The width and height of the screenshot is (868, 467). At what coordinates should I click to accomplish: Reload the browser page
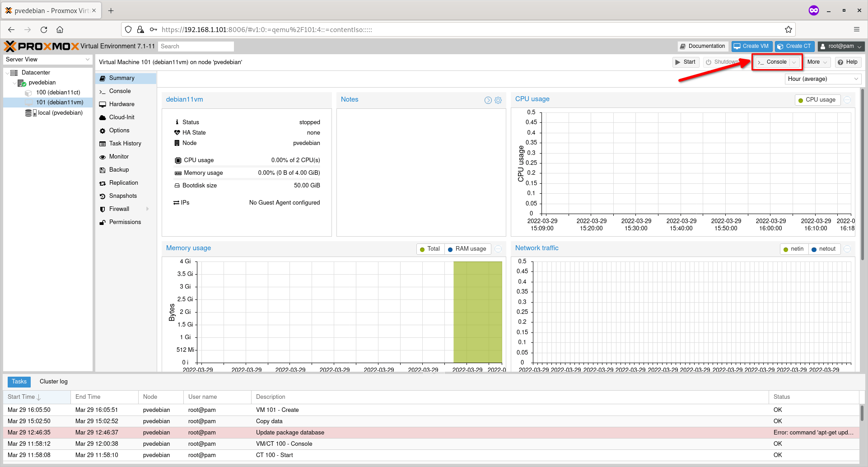coord(44,30)
